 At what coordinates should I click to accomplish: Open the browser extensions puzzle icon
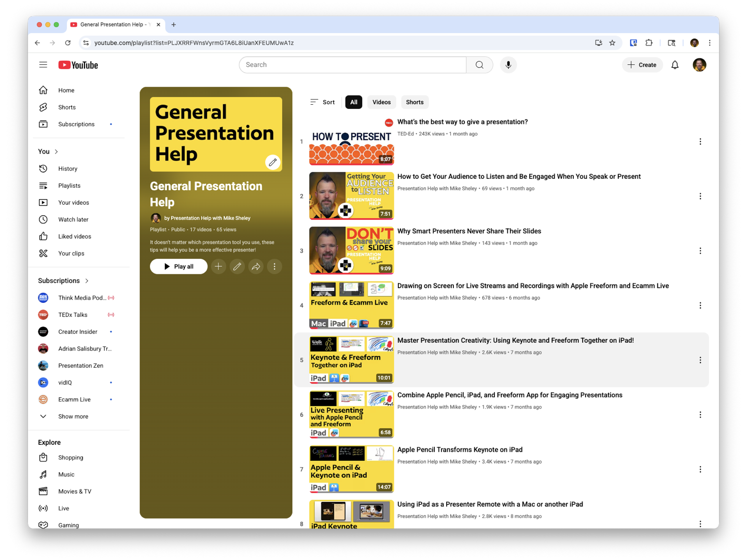[649, 43]
